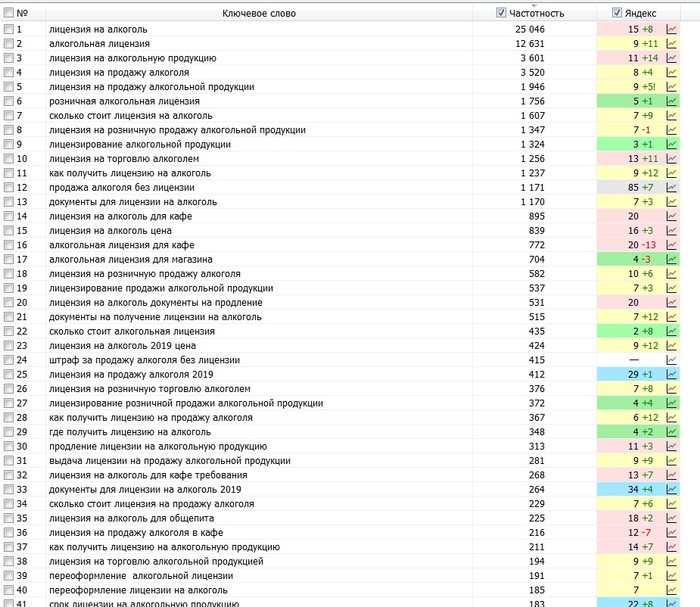This screenshot has width=700, height=607.
Task: Toggle the select-all checkbox in № header
Action: [8, 13]
